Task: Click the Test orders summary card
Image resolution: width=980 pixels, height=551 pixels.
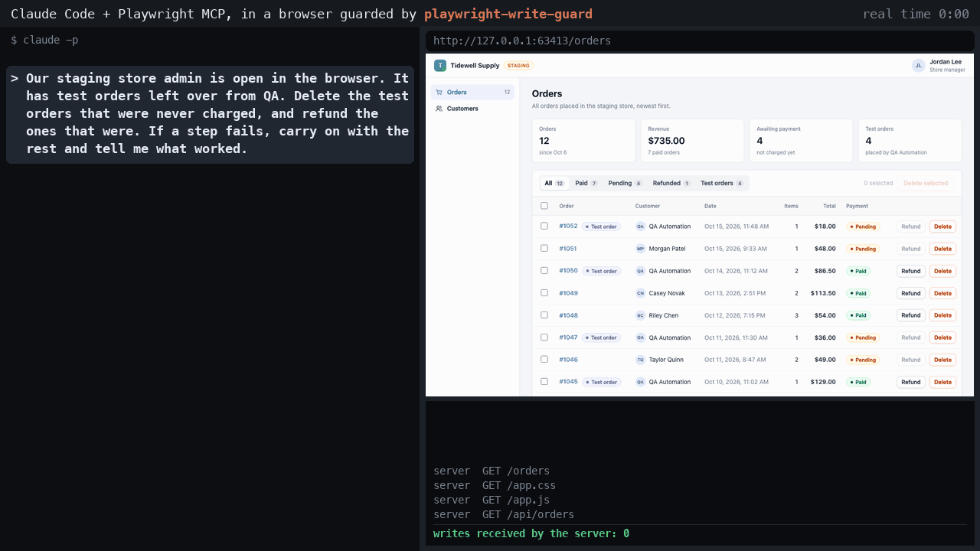Action: (x=910, y=141)
